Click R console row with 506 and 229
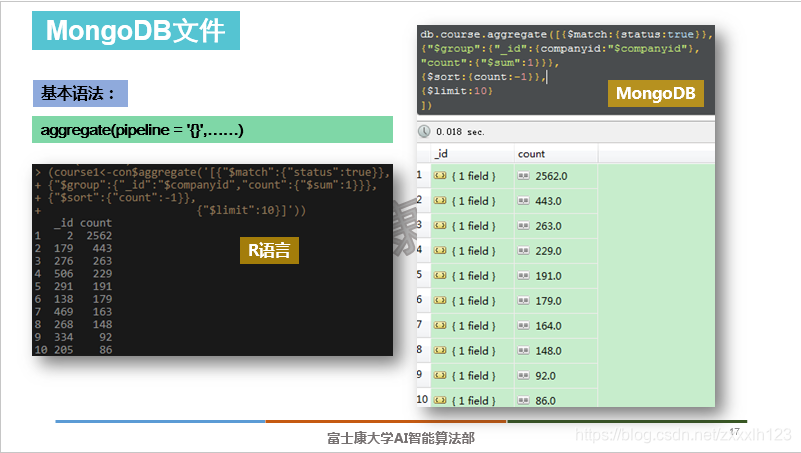This screenshot has width=801, height=453. click(73, 274)
